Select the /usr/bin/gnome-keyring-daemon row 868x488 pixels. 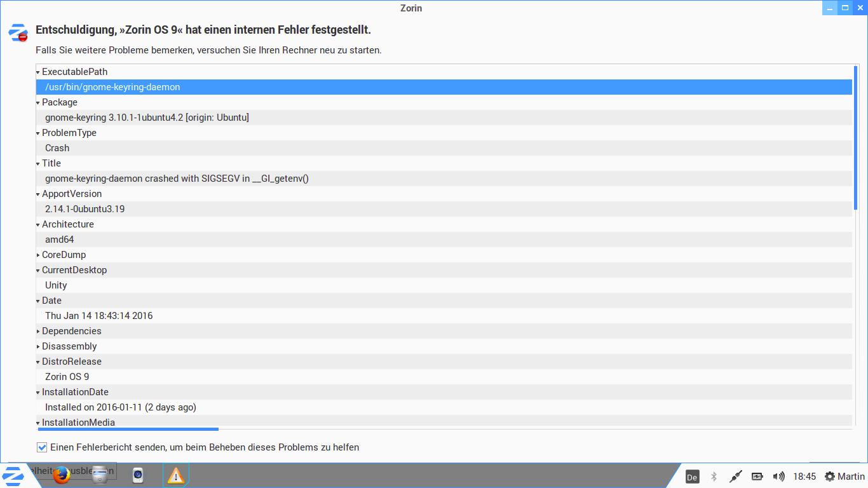(112, 87)
